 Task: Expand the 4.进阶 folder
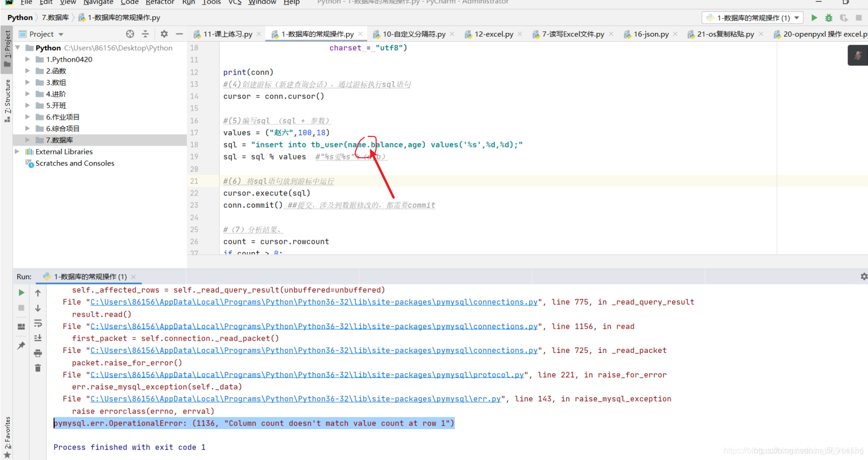click(27, 94)
